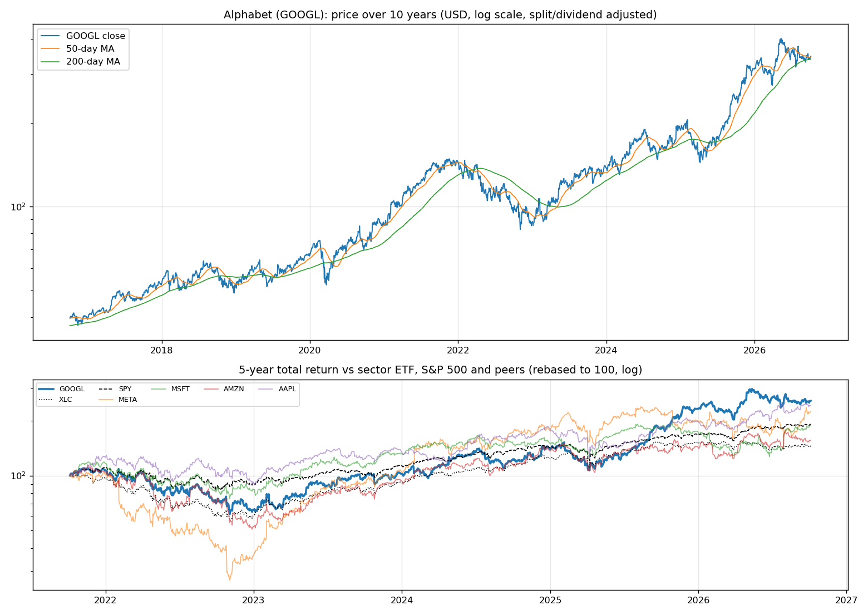Click the 10² y-axis label on the bottom chart
Viewport: 868px width, 615px height.
point(18,476)
